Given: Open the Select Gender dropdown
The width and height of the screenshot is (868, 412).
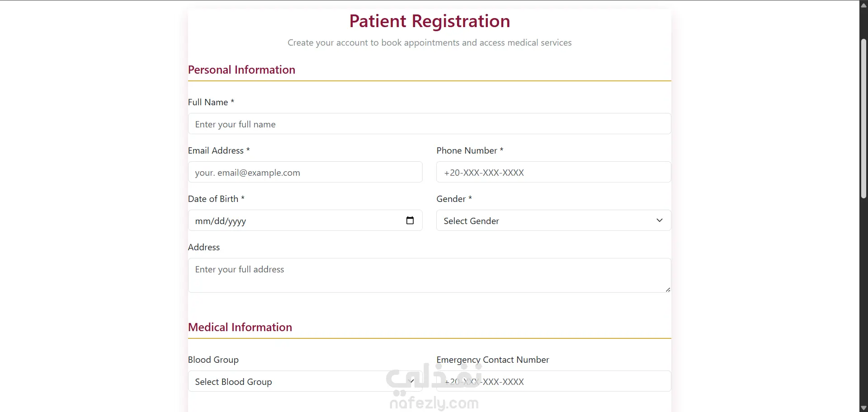Looking at the screenshot, I should [553, 220].
